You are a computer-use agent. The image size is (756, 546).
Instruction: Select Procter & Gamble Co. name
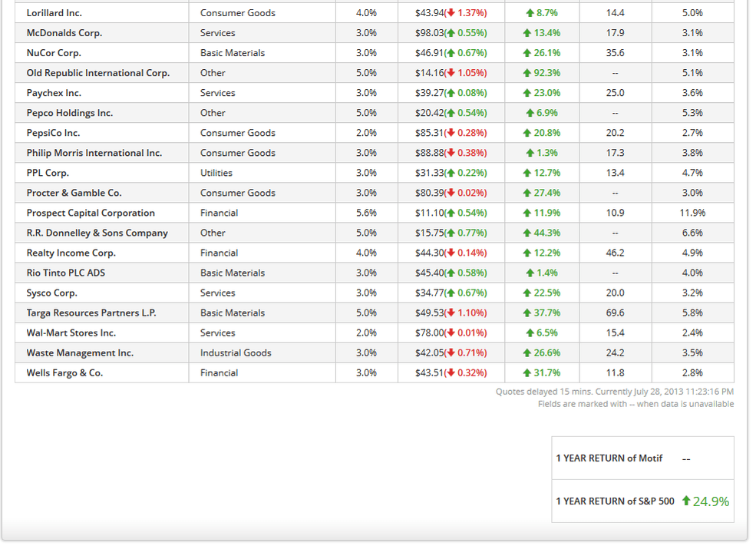pos(74,194)
